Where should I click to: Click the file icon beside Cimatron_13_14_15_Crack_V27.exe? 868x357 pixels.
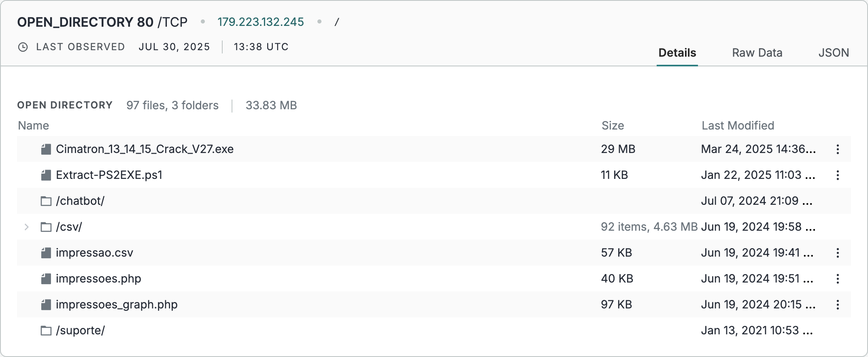(x=46, y=149)
